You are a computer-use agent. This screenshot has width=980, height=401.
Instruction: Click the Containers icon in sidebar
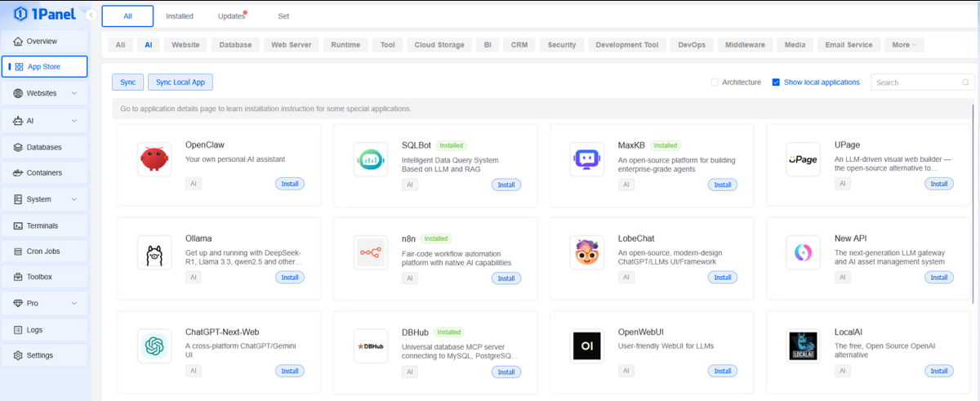(19, 172)
